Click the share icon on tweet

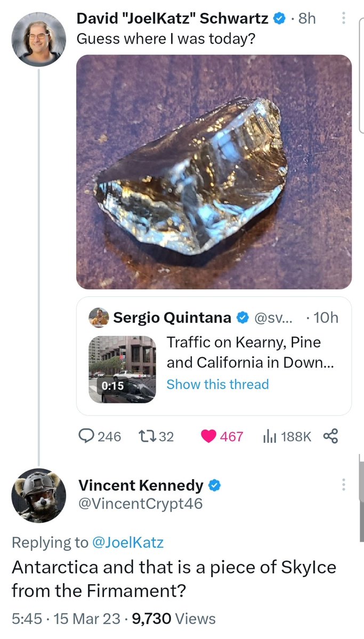click(x=330, y=436)
